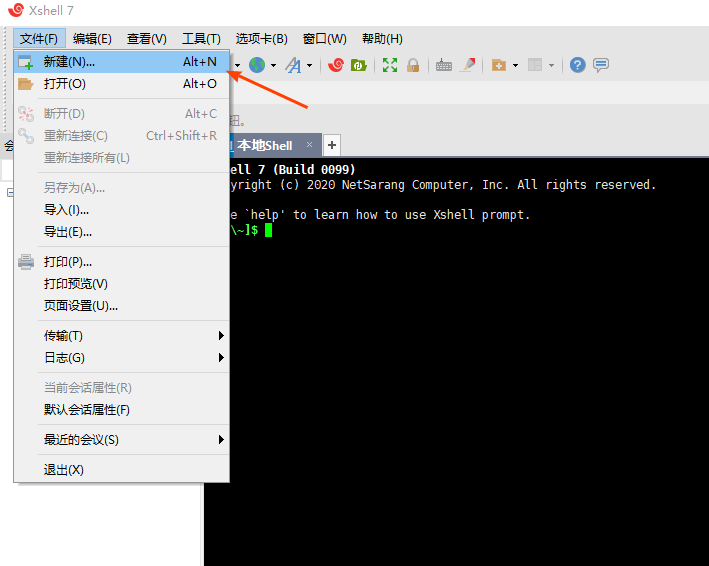This screenshot has height=566, width=709.
Task: Switch to the 本地Shell tab
Action: point(265,145)
